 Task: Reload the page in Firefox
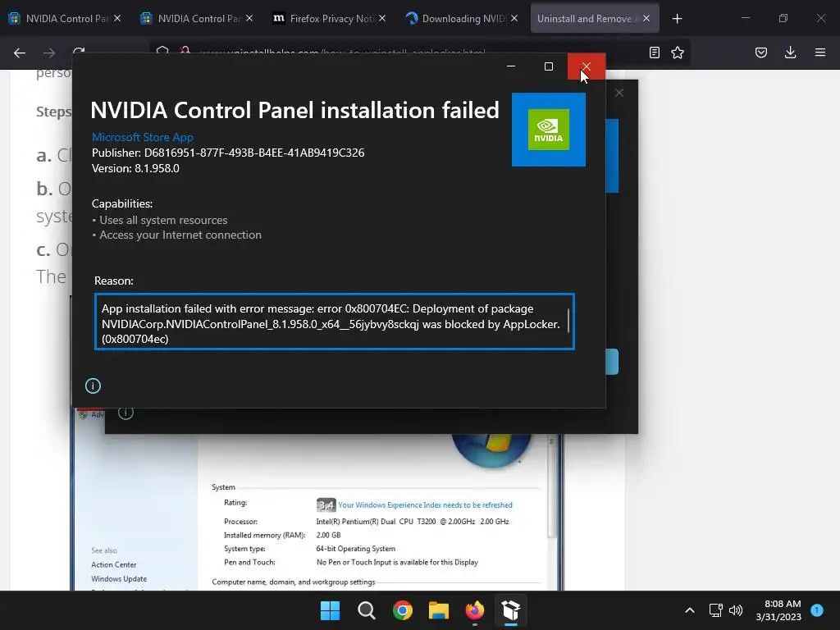pyautogui.click(x=79, y=52)
